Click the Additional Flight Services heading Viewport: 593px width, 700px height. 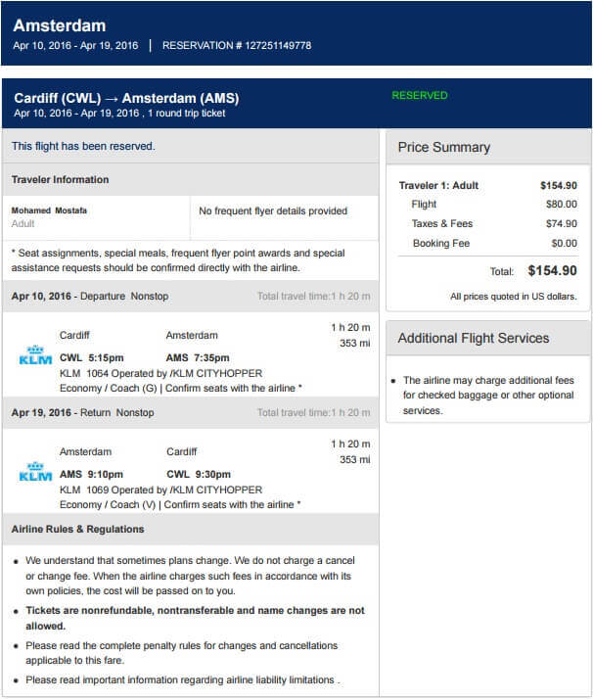(474, 338)
